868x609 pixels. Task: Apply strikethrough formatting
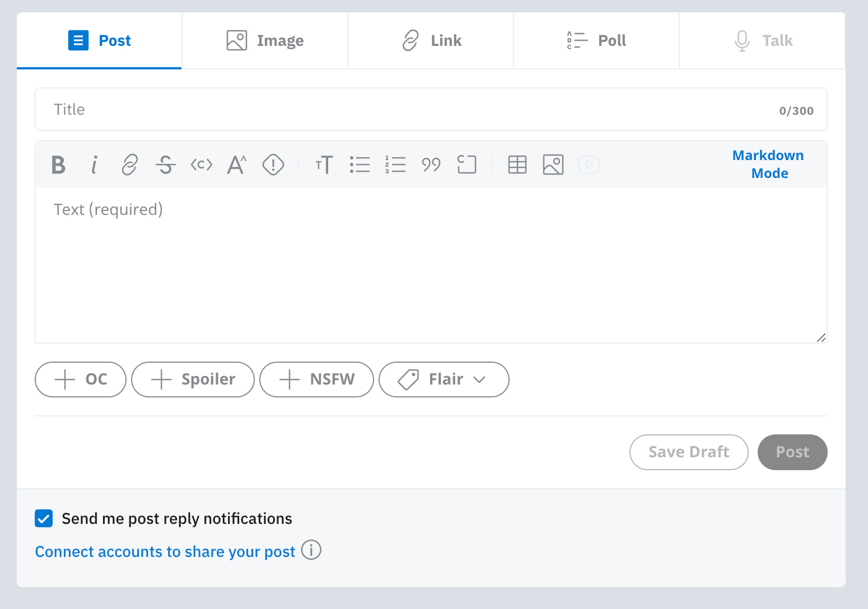tap(165, 165)
